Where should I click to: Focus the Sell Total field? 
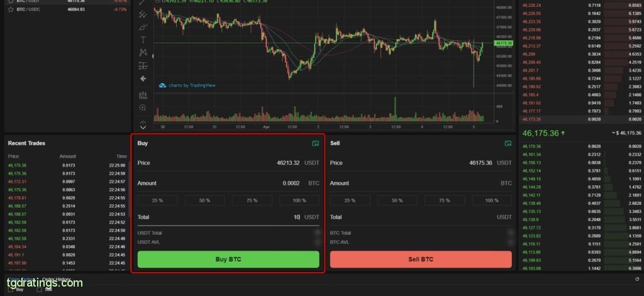pyautogui.click(x=421, y=217)
